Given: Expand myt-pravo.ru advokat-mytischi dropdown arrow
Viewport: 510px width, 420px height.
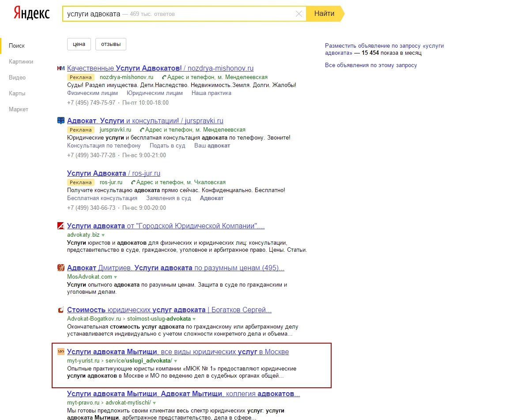Looking at the screenshot, I should click(x=155, y=403).
